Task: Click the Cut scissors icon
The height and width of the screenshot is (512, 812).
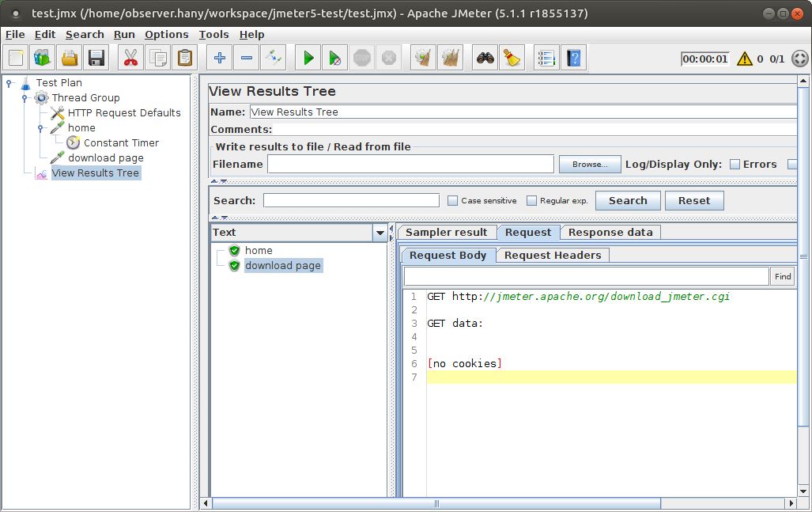Action: point(130,58)
